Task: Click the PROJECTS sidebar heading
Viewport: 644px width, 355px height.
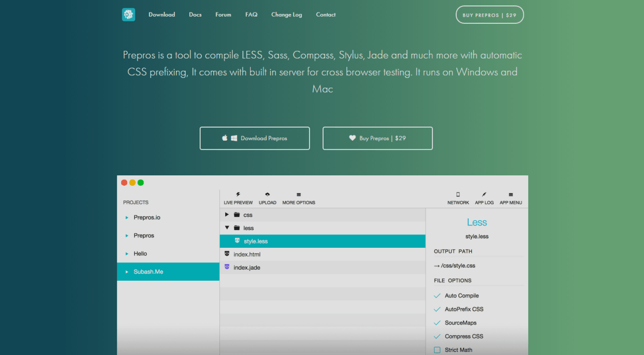Action: [x=135, y=202]
